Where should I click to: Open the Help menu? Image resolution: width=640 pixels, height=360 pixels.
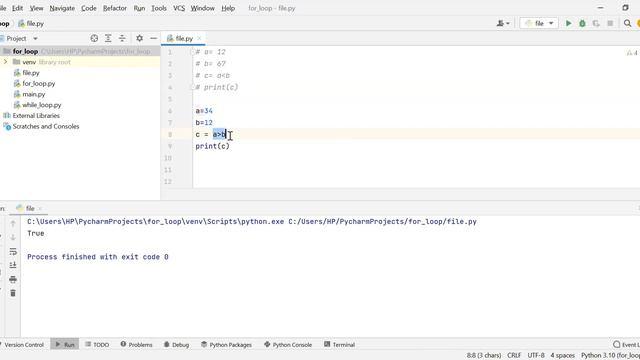[x=228, y=8]
